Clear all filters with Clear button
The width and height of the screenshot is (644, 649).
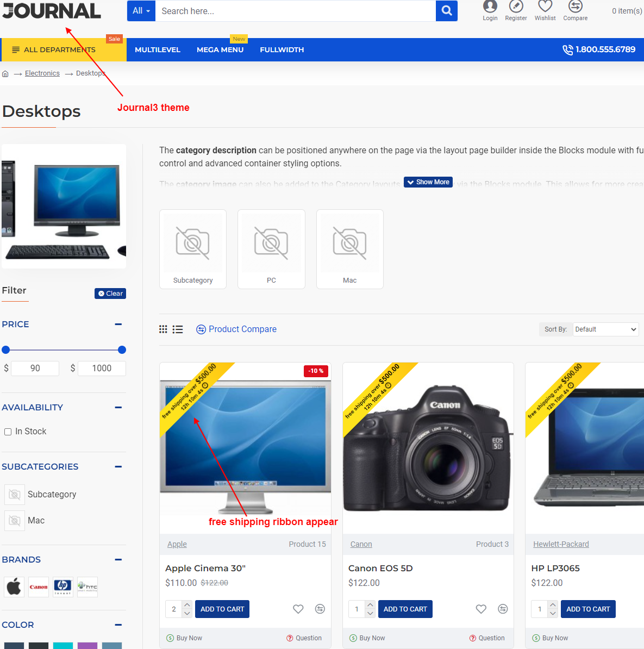(110, 294)
